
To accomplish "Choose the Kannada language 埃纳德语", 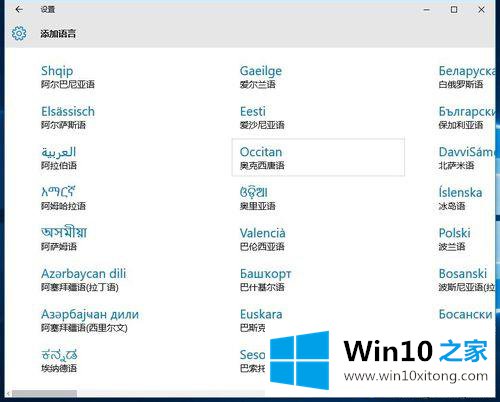I will pyautogui.click(x=59, y=361).
